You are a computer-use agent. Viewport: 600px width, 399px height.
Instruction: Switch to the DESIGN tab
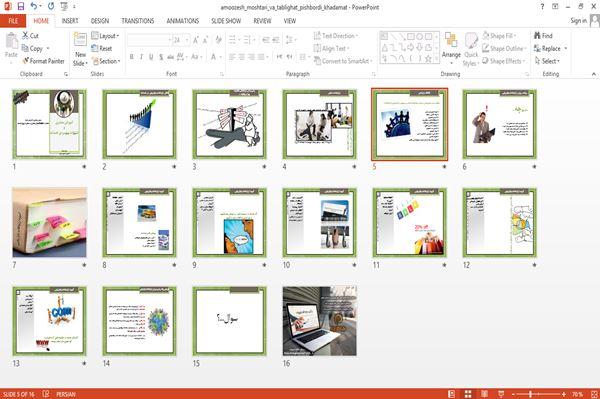click(x=100, y=21)
